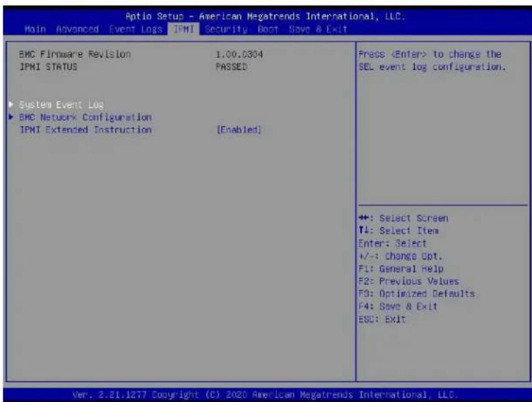532x402 pixels.
Task: Click the Enter: Select key hint
Action: coord(393,243)
